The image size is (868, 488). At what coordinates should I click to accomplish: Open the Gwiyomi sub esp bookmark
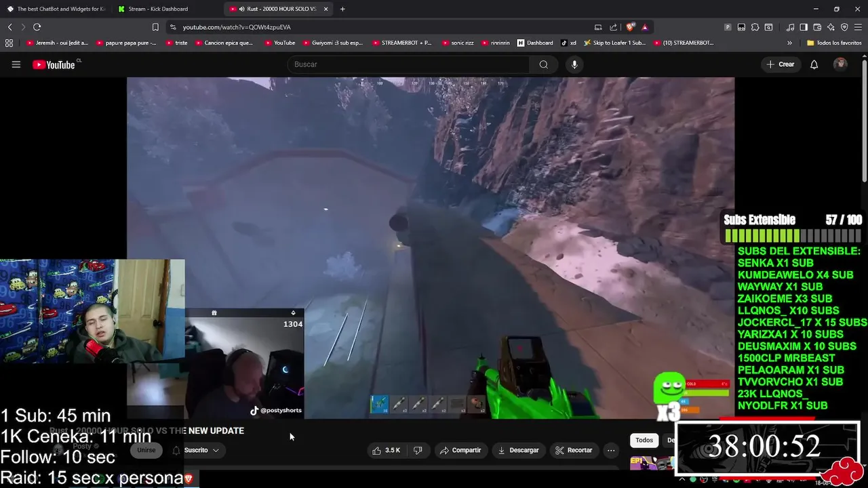point(332,43)
